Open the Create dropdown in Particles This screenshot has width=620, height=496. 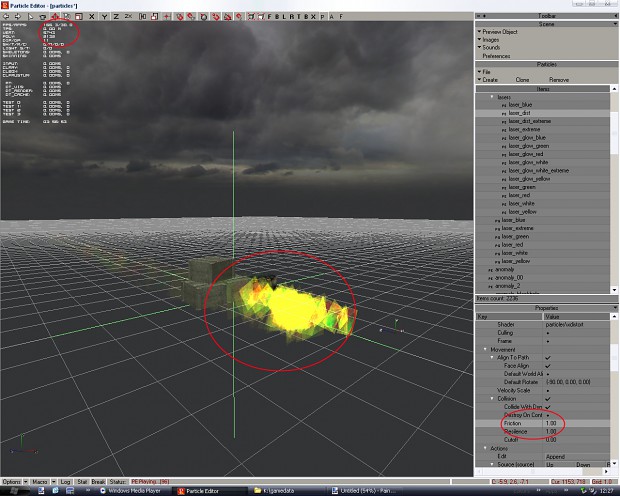[488, 80]
